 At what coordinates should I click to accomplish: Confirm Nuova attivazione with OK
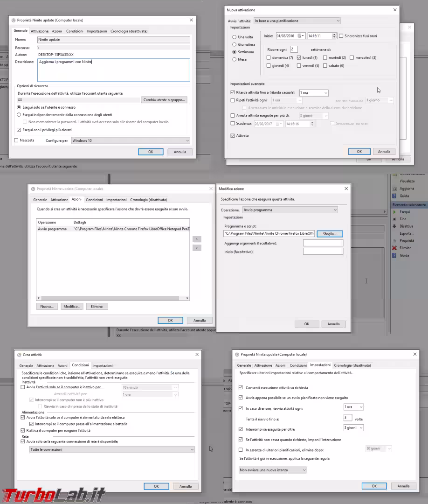pyautogui.click(x=359, y=151)
